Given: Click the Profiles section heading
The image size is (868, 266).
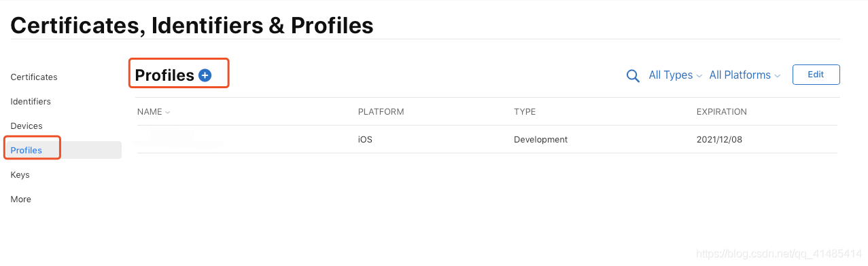Looking at the screenshot, I should (164, 75).
